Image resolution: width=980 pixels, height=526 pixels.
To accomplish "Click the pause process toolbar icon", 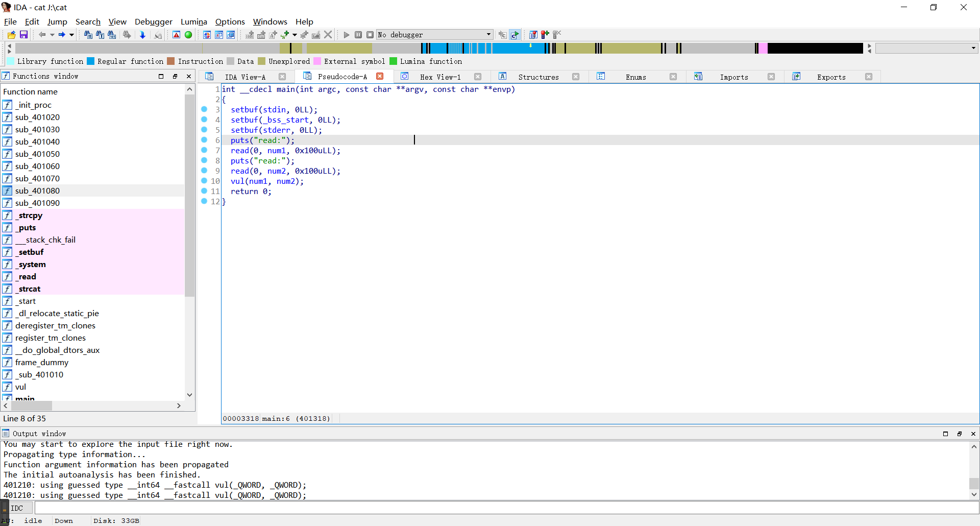I will coord(358,35).
